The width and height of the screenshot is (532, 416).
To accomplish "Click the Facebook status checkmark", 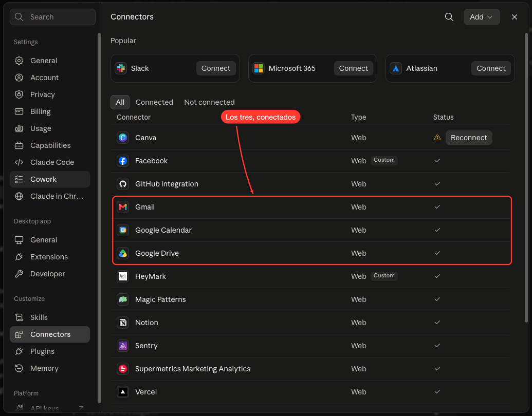I will click(x=437, y=160).
